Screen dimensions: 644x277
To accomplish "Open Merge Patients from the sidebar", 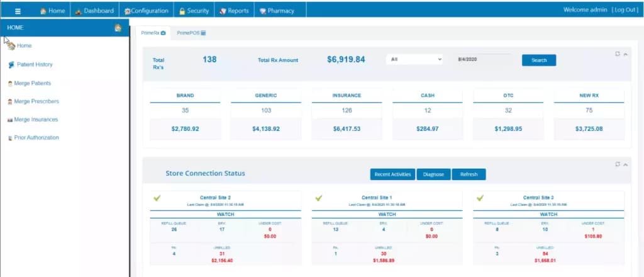I will click(32, 83).
